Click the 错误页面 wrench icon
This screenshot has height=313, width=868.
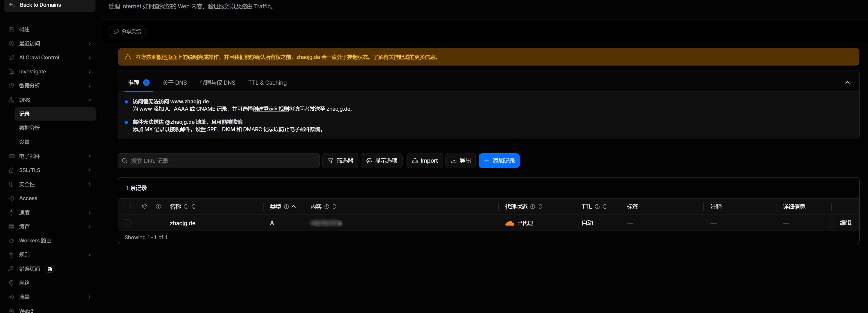coord(12,269)
